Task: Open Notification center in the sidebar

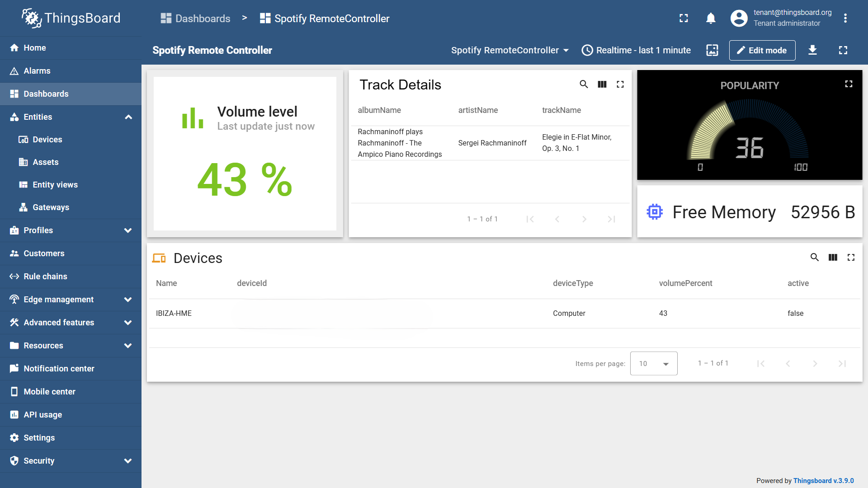Action: pos(71,369)
